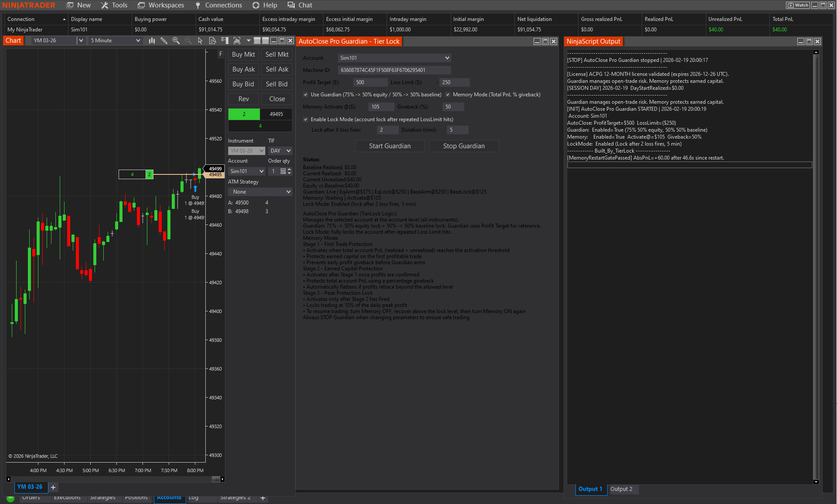Open the Data Box icon on the toolbar
Viewport: 837px width, 504px height.
tap(212, 40)
